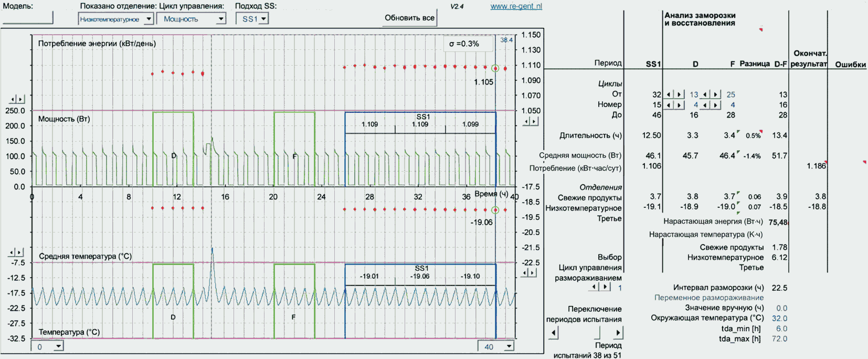Open time axis end dropdown showing 40

[509, 346]
